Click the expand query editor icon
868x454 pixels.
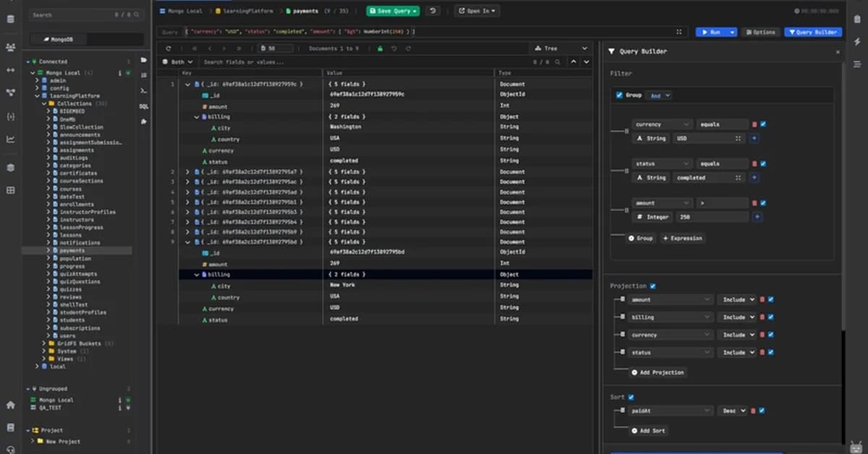click(x=678, y=32)
